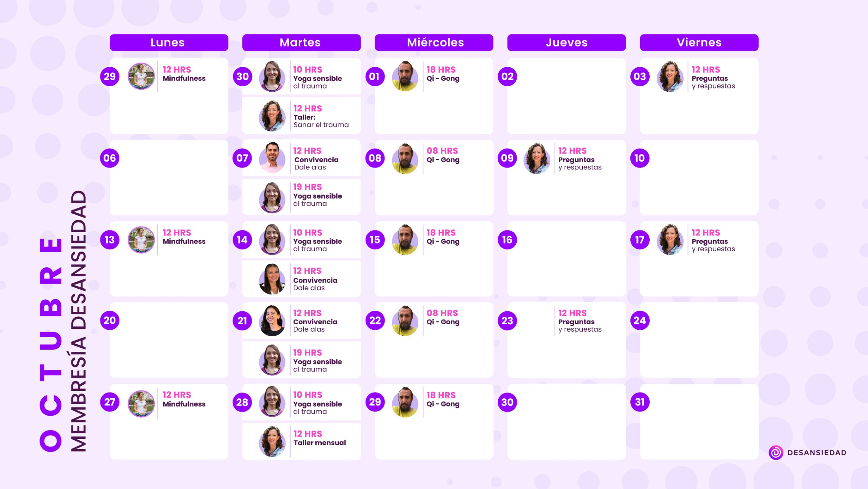Click the 19 HRS Yoga sensible event on day 21
The width and height of the screenshot is (868, 489).
(x=301, y=360)
